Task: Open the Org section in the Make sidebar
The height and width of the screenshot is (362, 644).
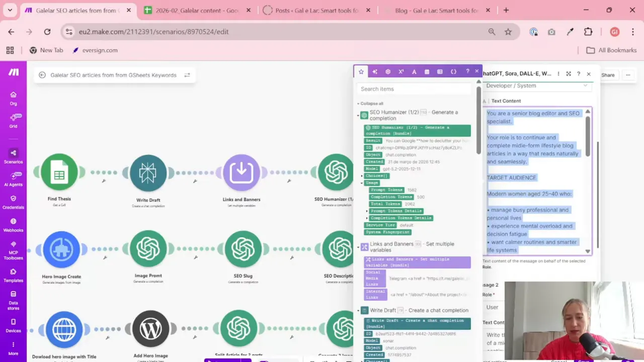Action: click(13, 98)
